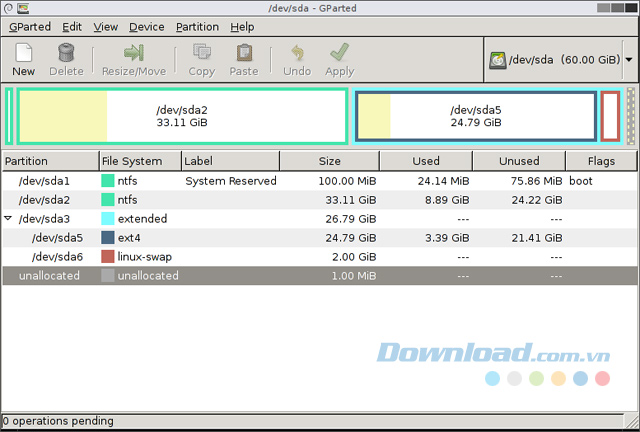The height and width of the screenshot is (432, 640).
Task: Select the /dev/sda2 partition row
Action: pyautogui.click(x=320, y=200)
